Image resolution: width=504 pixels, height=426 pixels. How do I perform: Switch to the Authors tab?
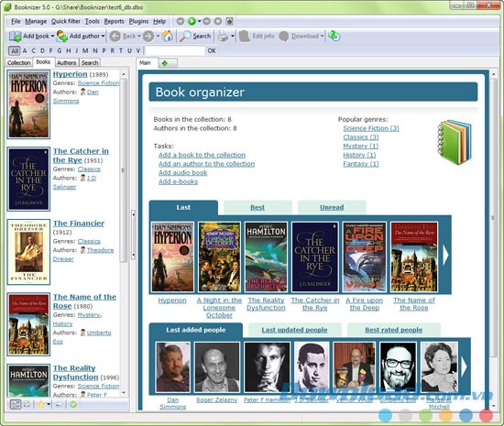pos(67,62)
